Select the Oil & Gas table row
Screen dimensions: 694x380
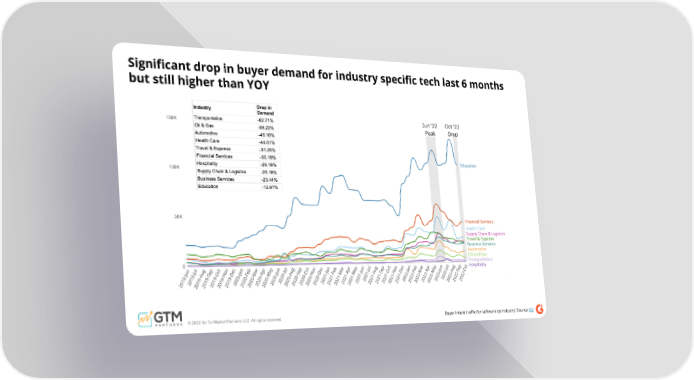(235, 127)
